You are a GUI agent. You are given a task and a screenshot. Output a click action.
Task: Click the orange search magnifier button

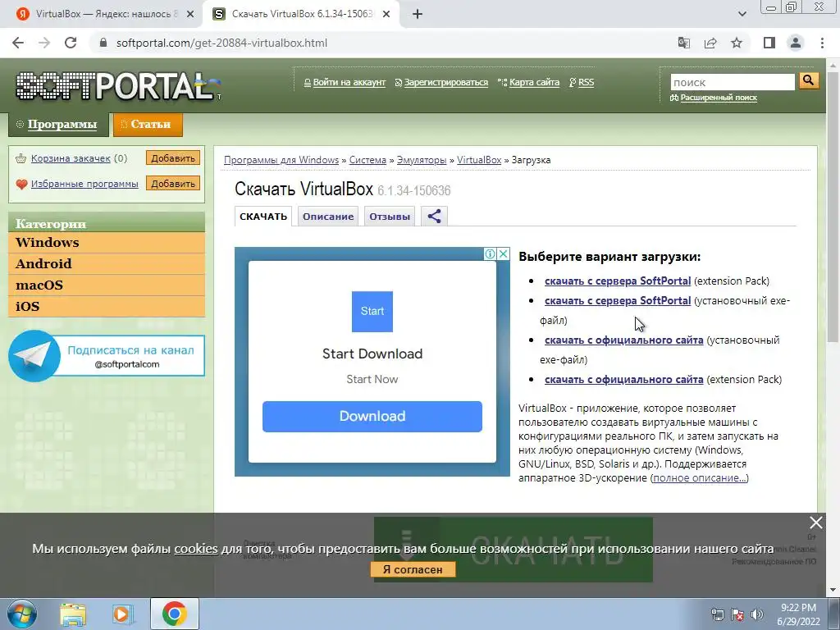[808, 81]
